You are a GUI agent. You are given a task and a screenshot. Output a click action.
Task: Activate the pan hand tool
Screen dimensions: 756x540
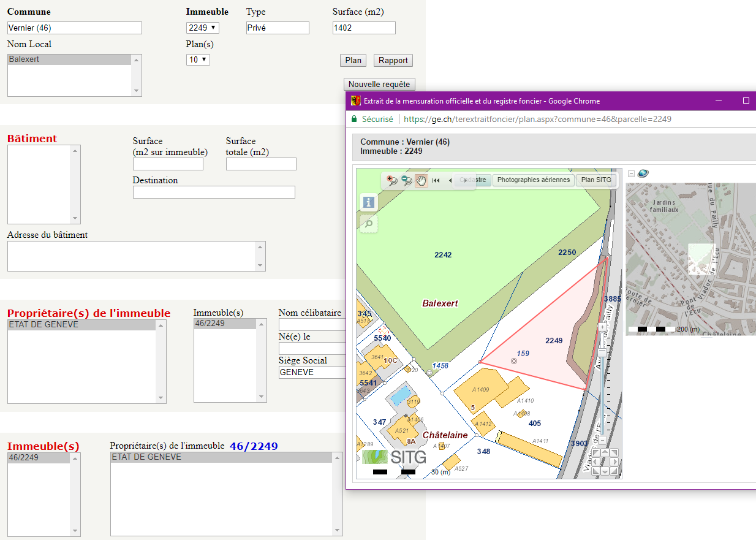point(421,180)
